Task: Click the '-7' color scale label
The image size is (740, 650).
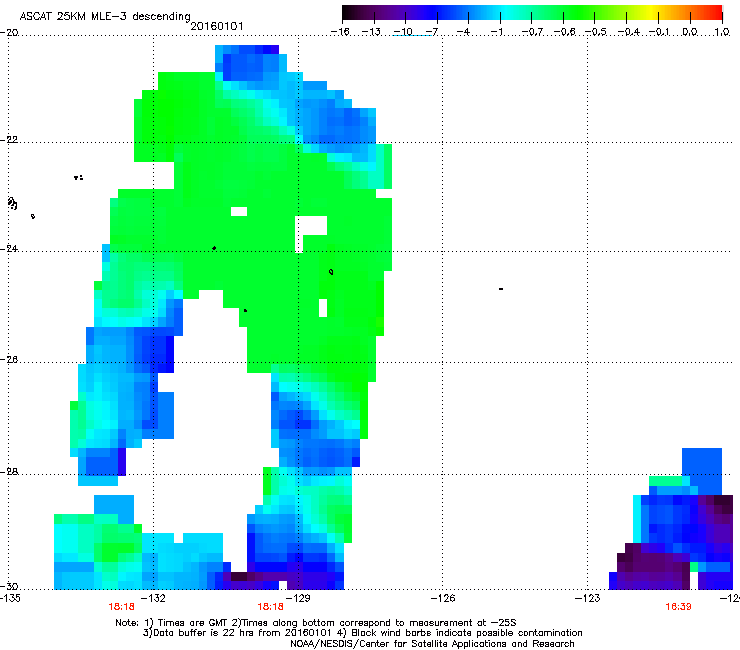Action: (432, 32)
